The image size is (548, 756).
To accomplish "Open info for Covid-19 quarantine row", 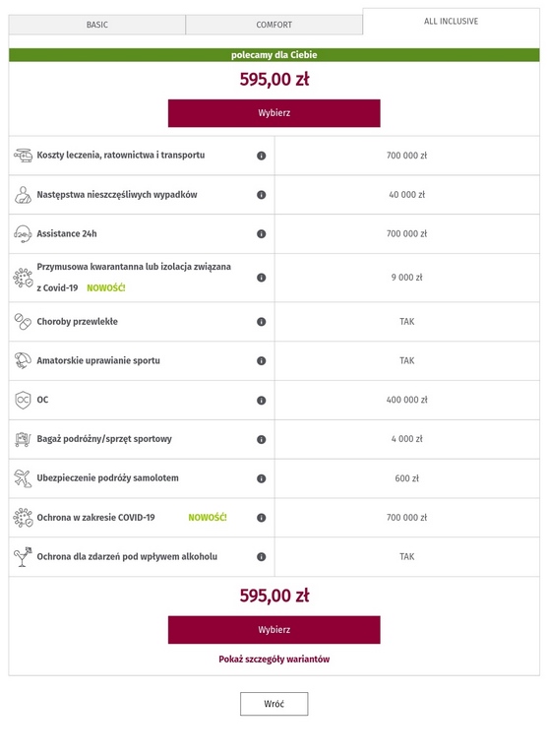I will pyautogui.click(x=262, y=278).
